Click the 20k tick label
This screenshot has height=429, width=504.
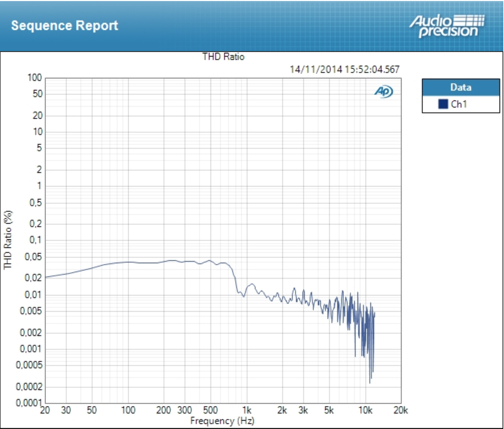401,410
